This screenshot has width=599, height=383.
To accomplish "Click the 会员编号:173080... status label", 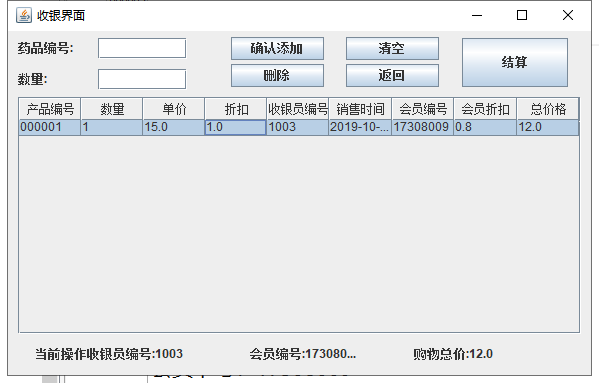I will pos(303,354).
